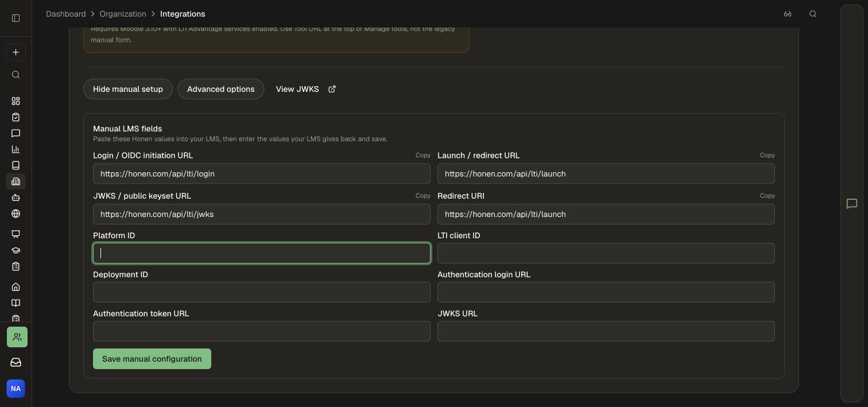Open the home icon in sidebar
Viewport: 868px width, 407px height.
[x=15, y=287]
